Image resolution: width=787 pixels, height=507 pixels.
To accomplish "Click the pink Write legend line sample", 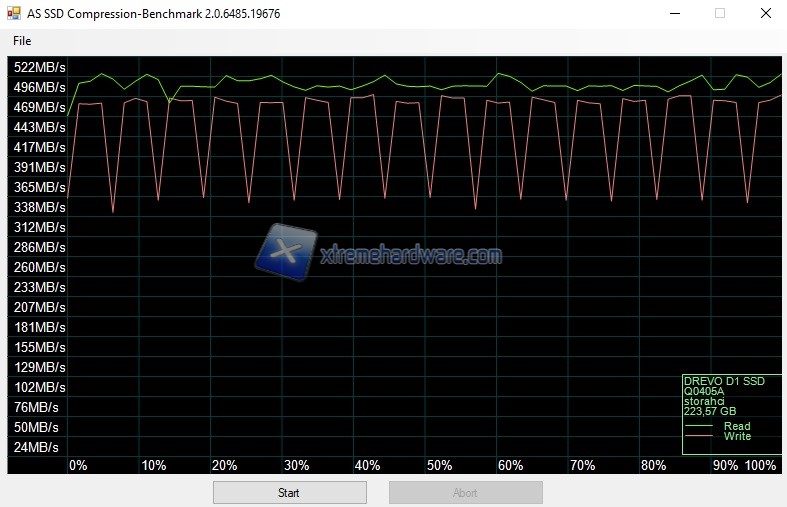I will click(x=700, y=437).
